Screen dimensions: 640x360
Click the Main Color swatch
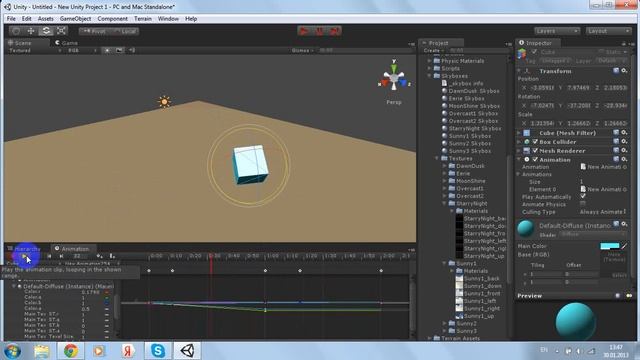(x=610, y=246)
